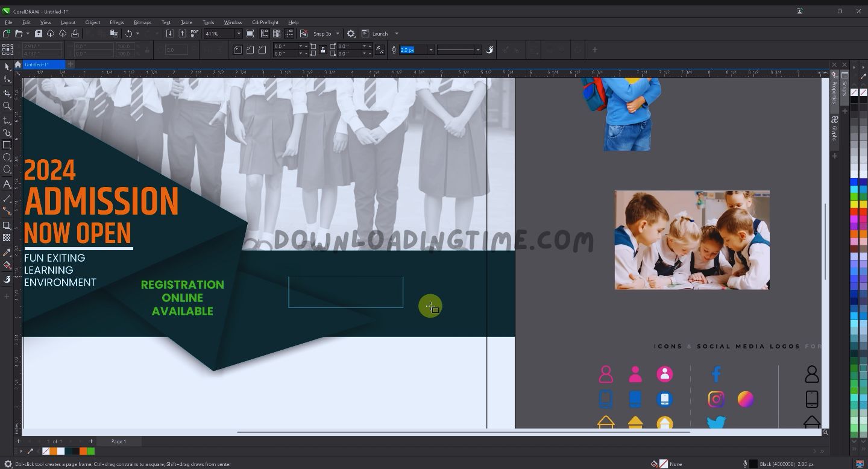
Task: Open the Bitmaps menu
Action: [x=142, y=22]
